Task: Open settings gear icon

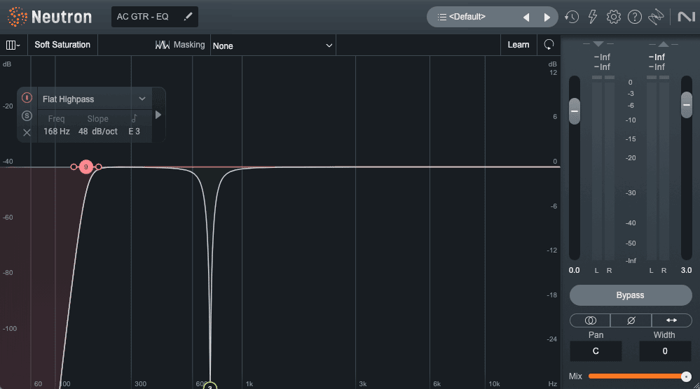Action: point(613,17)
